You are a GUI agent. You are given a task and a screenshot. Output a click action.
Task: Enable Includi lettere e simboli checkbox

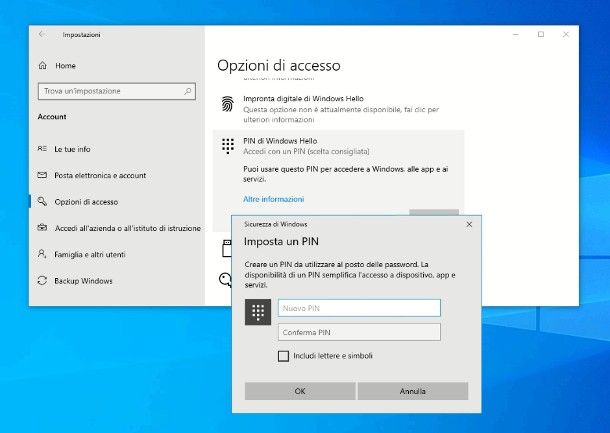(x=284, y=356)
